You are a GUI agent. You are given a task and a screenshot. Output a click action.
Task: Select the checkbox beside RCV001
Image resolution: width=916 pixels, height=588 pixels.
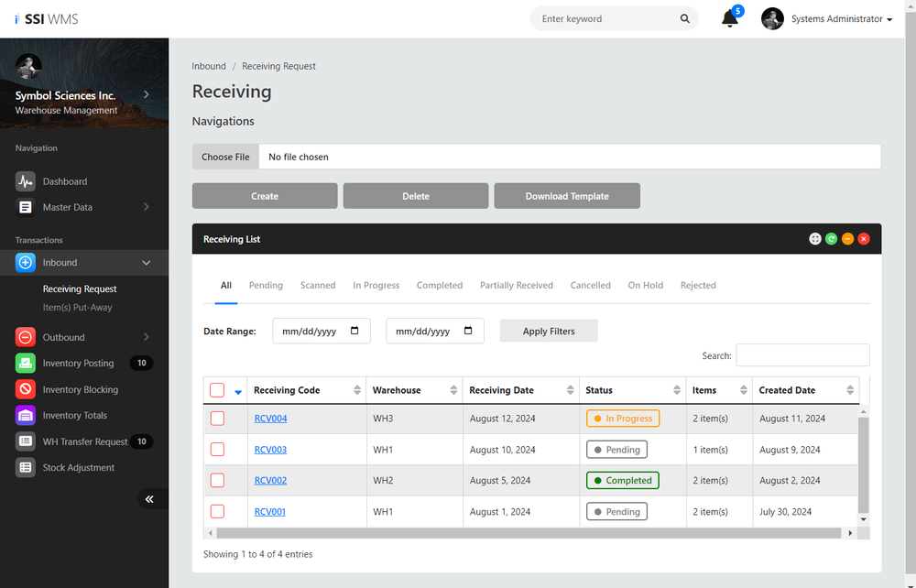216,511
